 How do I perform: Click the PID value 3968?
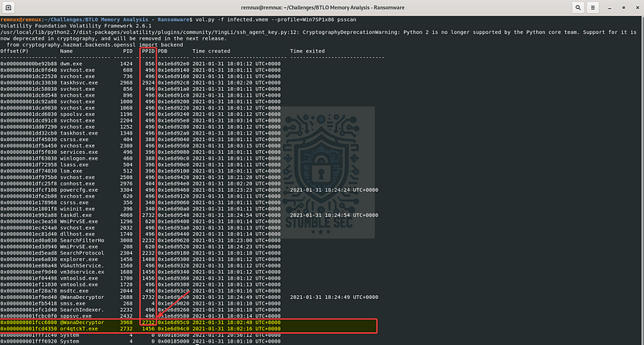tap(126, 322)
